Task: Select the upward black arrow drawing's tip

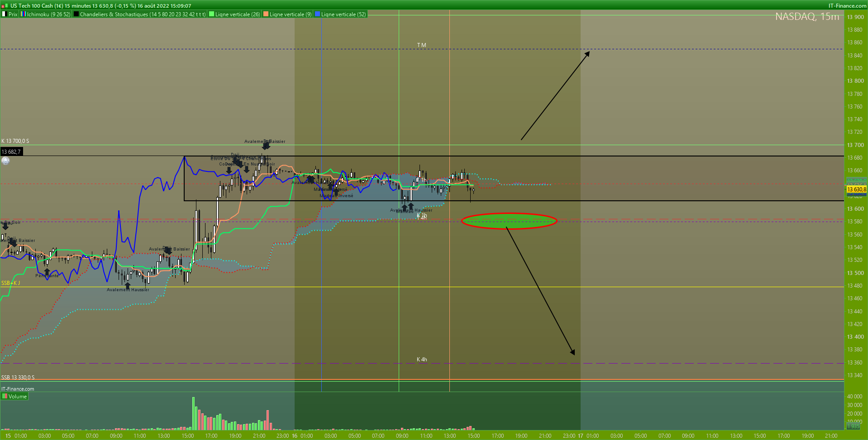Action: click(x=588, y=52)
